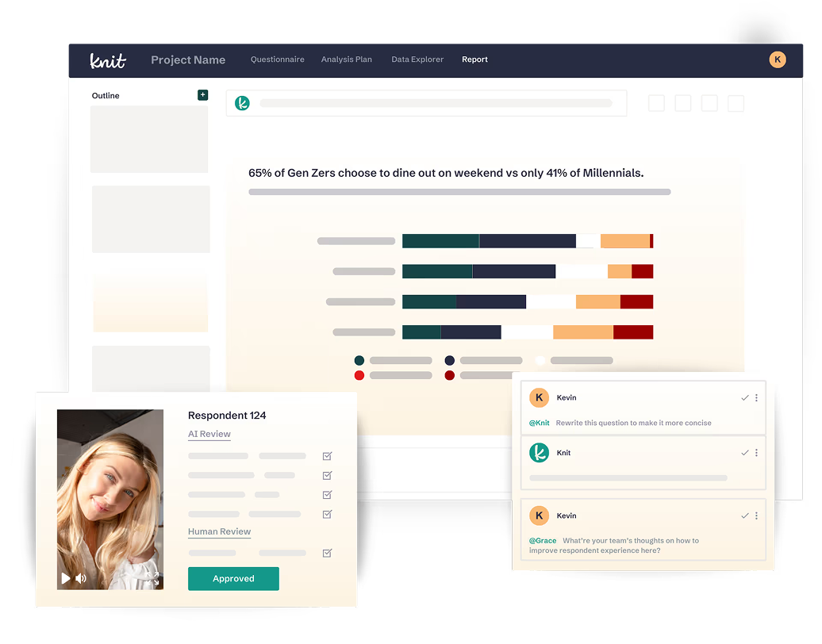The height and width of the screenshot is (644, 822).
Task: Open more options on Kevin's @Grace comment
Action: [x=756, y=516]
